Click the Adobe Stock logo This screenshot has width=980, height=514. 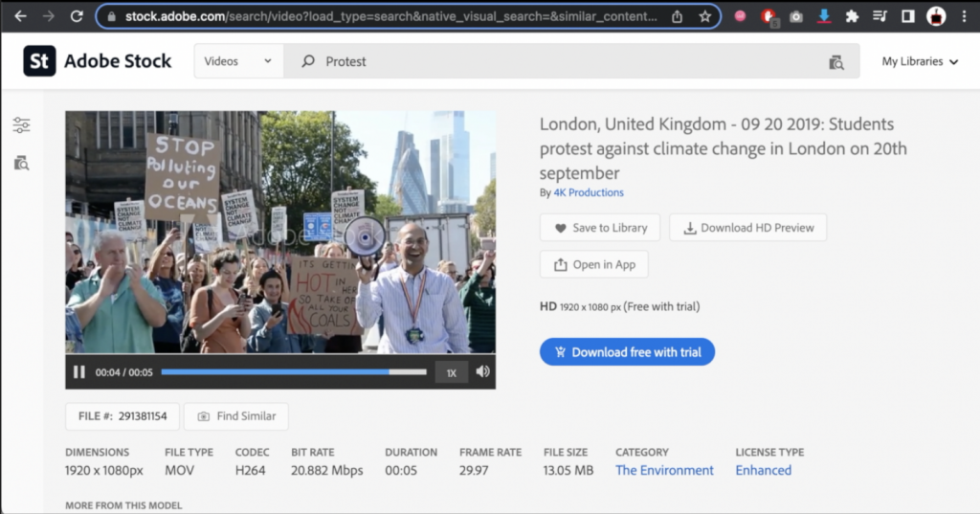(x=98, y=61)
